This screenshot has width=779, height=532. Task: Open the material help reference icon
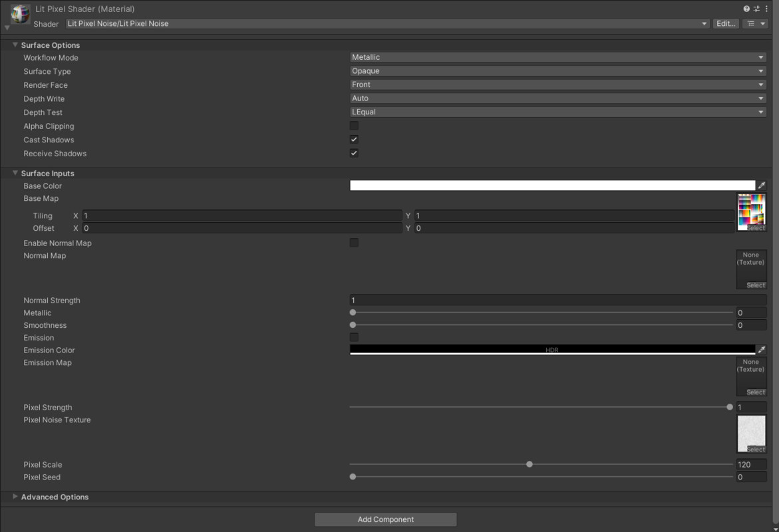(x=746, y=9)
